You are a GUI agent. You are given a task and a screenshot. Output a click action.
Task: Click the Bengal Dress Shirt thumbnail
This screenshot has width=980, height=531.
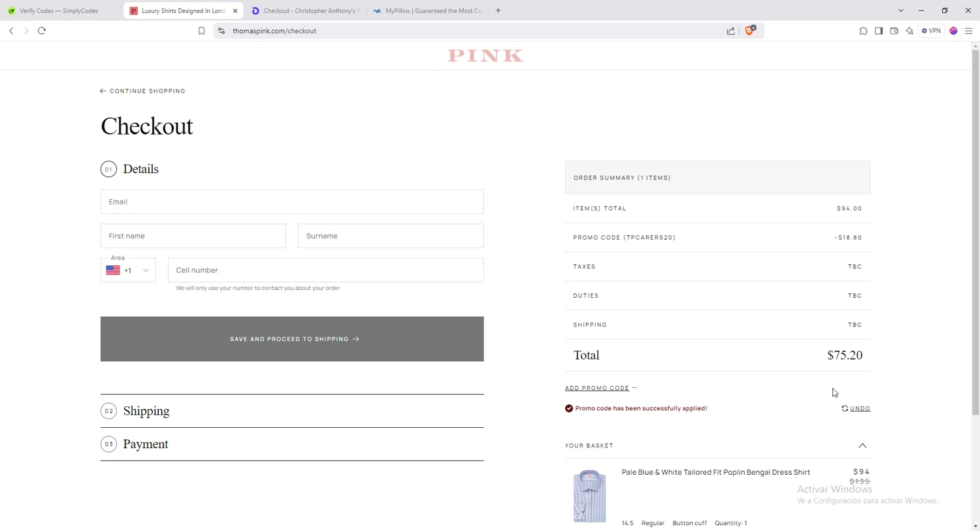(590, 496)
